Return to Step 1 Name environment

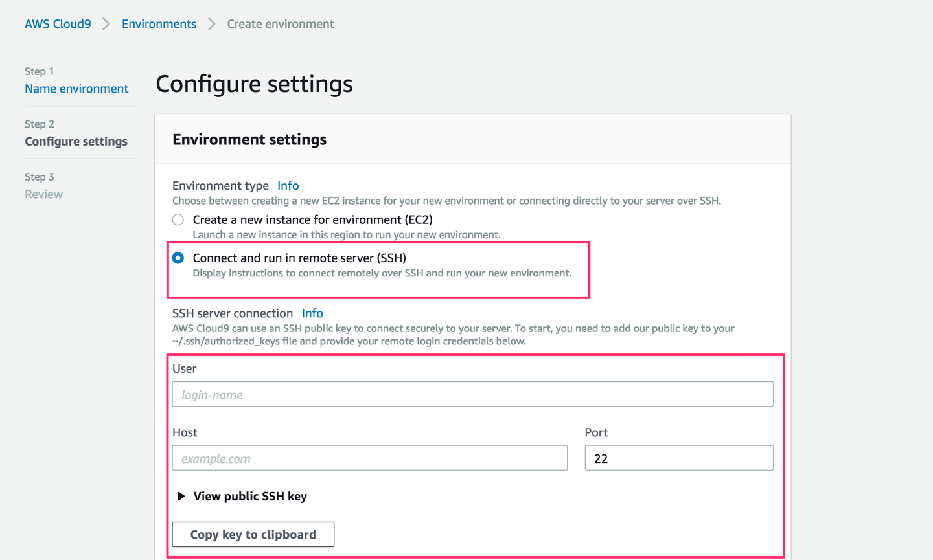pyautogui.click(x=76, y=89)
